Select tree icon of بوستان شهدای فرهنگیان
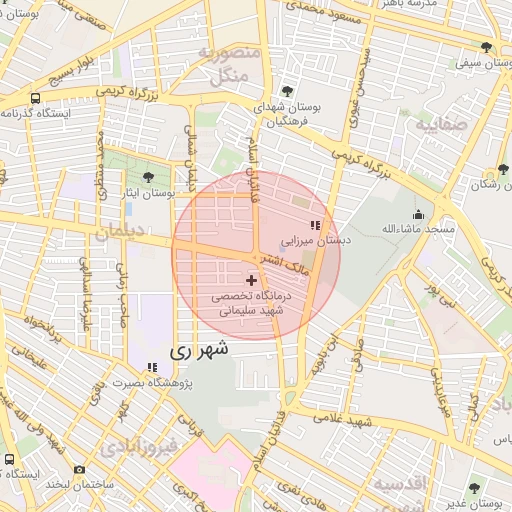Image resolution: width=512 pixels, height=512 pixels. 287,91
